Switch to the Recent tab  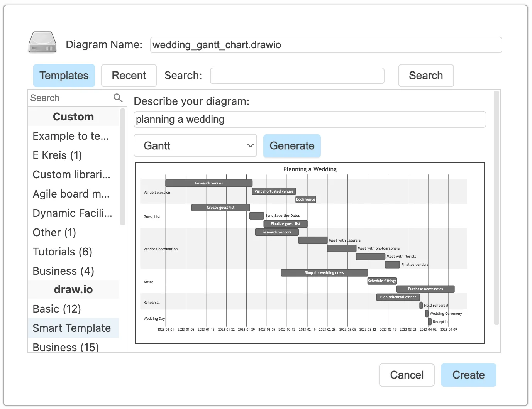pyautogui.click(x=129, y=76)
